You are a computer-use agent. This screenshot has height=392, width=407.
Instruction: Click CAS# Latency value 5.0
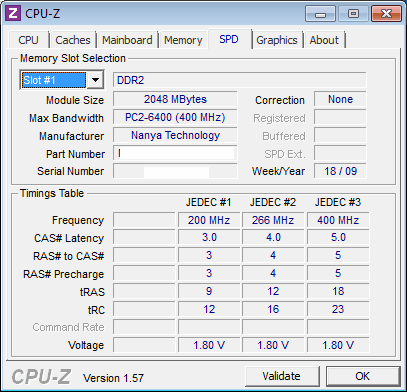coord(338,237)
